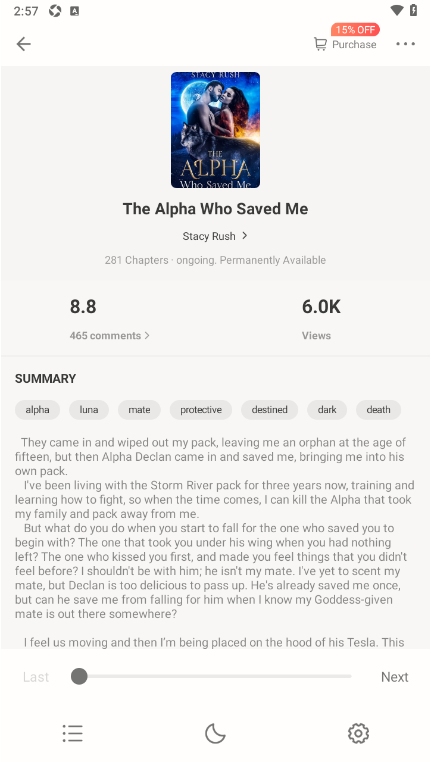This screenshot has height=762, width=431.
Task: Open the shopping cart Purchase icon
Action: click(320, 44)
